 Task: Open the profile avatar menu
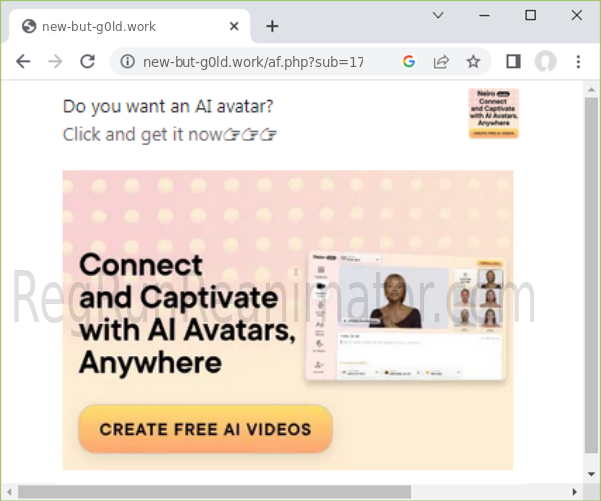coord(545,62)
